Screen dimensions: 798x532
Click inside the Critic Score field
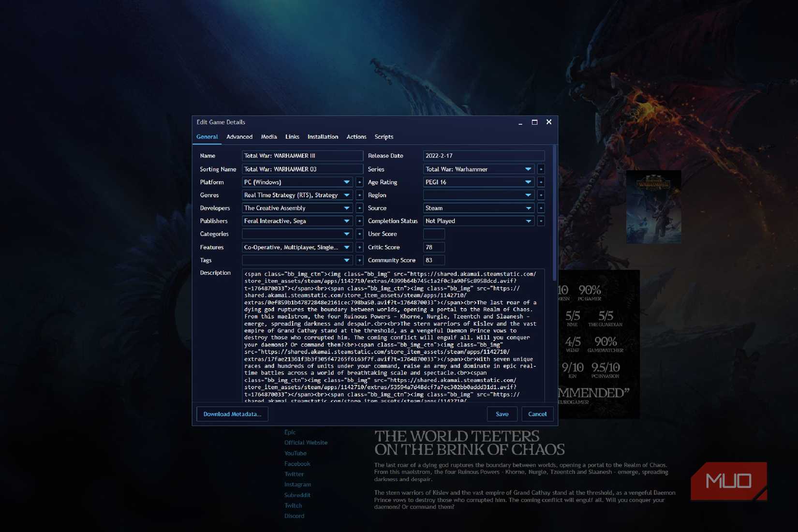[x=433, y=247]
